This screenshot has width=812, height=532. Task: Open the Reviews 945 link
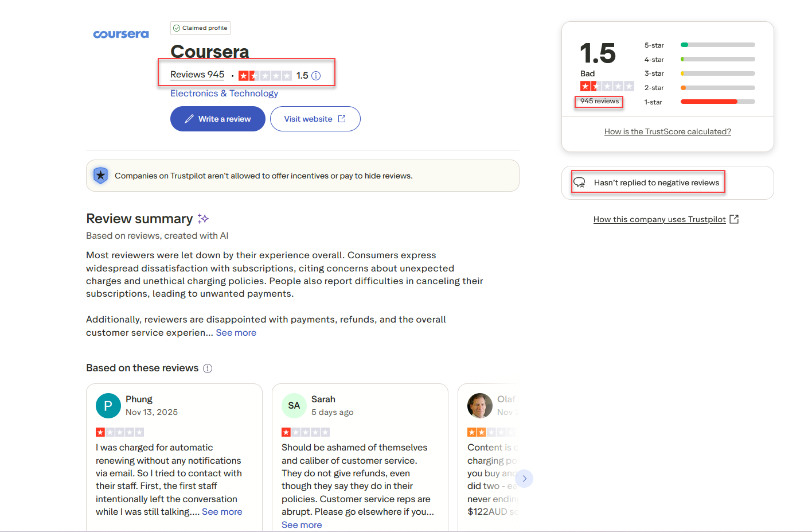197,75
